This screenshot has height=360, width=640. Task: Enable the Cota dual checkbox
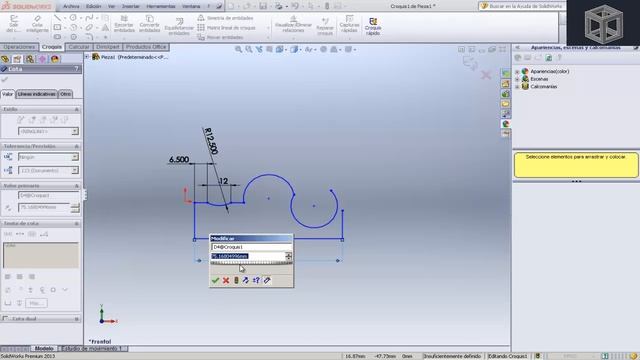5,318
